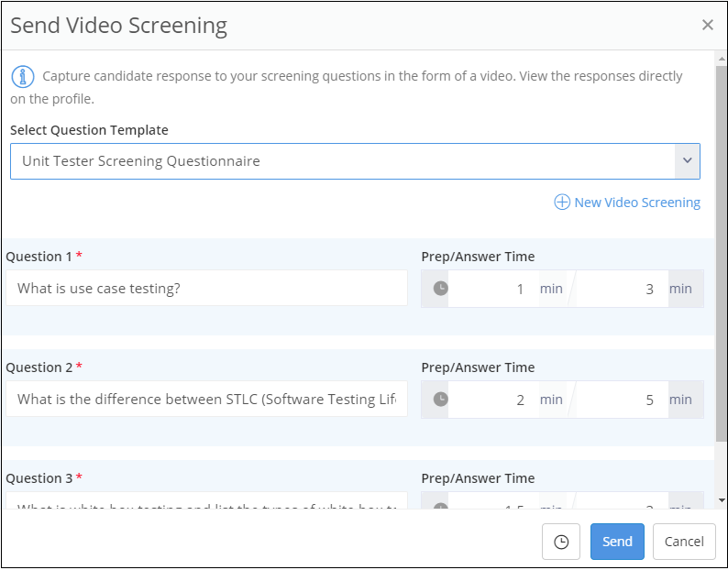Click the plus icon for New Video Screening
This screenshot has height=570, width=728.
562,203
